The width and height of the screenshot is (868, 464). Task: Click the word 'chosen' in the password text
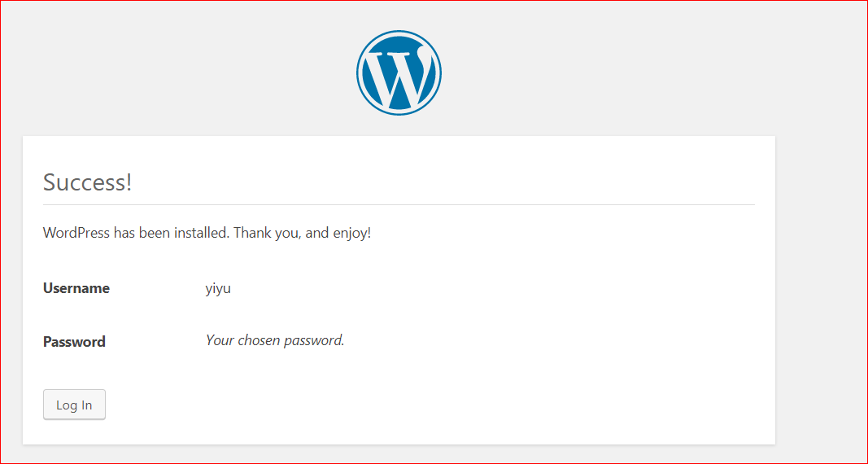[x=259, y=340]
